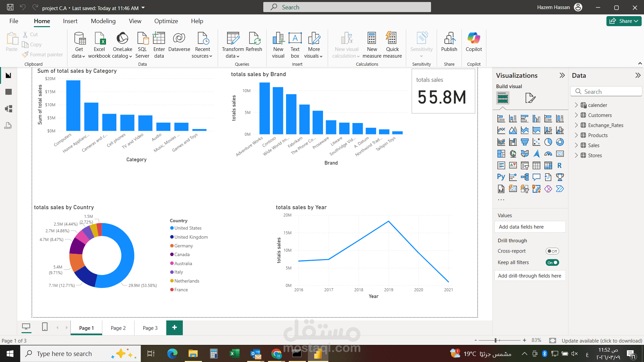Screen dimensions: 644x362
Task: Select the Donut chart visual type
Action: [560, 142]
